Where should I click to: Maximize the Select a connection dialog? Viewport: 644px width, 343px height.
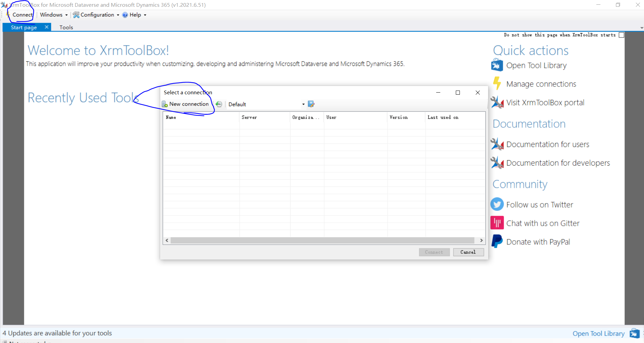tap(458, 93)
